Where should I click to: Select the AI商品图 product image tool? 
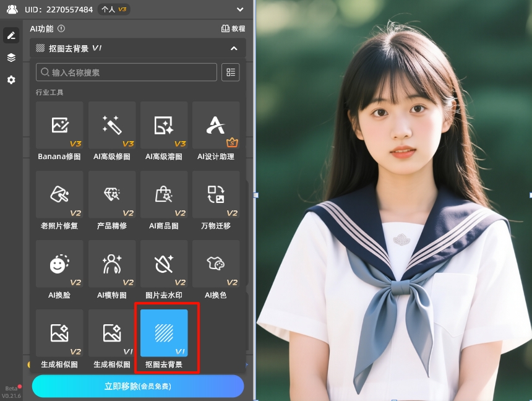163,195
